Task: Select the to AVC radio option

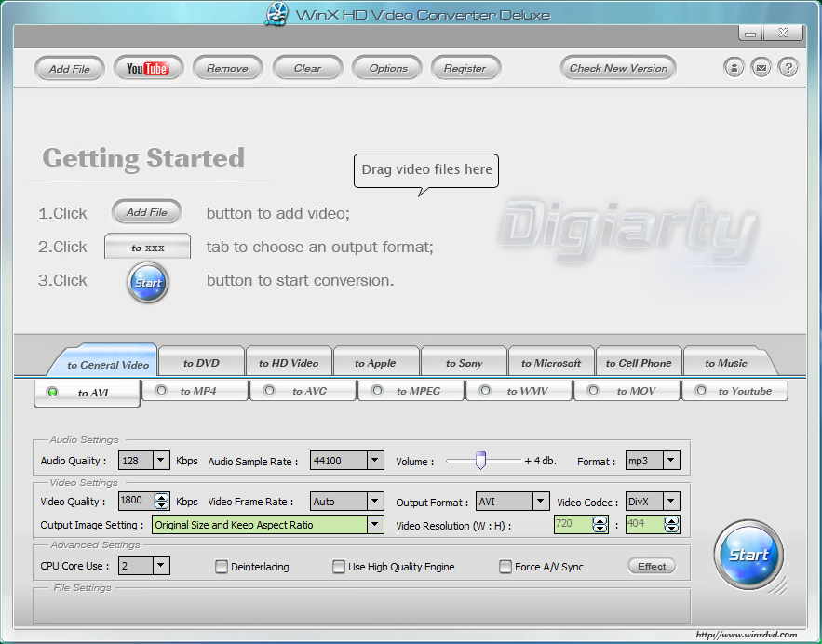Action: [x=269, y=391]
